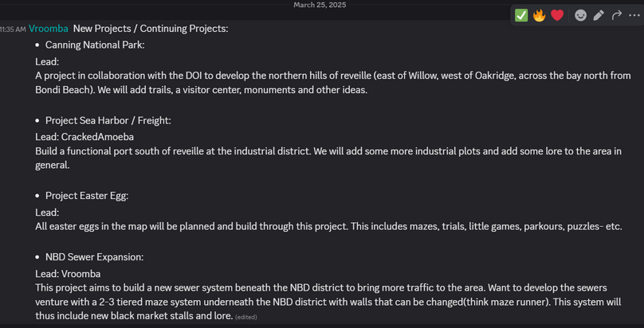The image size is (644, 328).
Task: Click the NBD Sewer Expansion bullet heading
Action: coord(95,257)
